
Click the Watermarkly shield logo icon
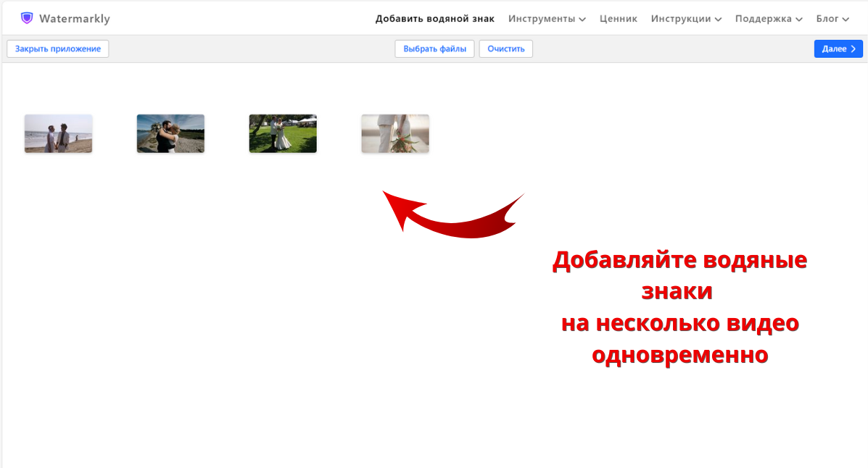pyautogui.click(x=27, y=18)
